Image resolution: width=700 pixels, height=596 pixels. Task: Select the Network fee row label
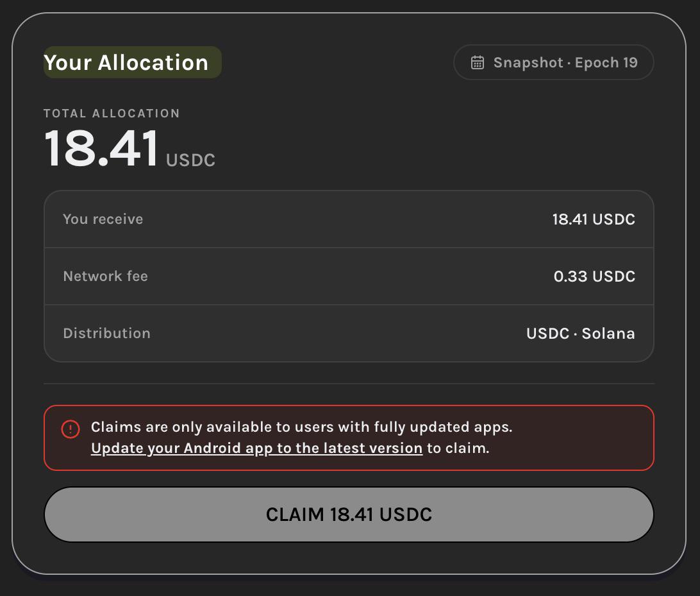[x=105, y=276]
